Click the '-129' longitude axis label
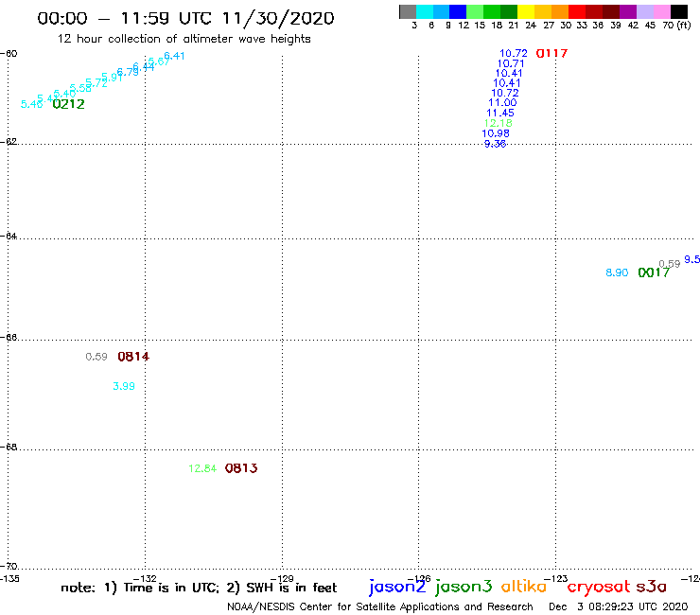Image resolution: width=700 pixels, height=615 pixels. (282, 579)
